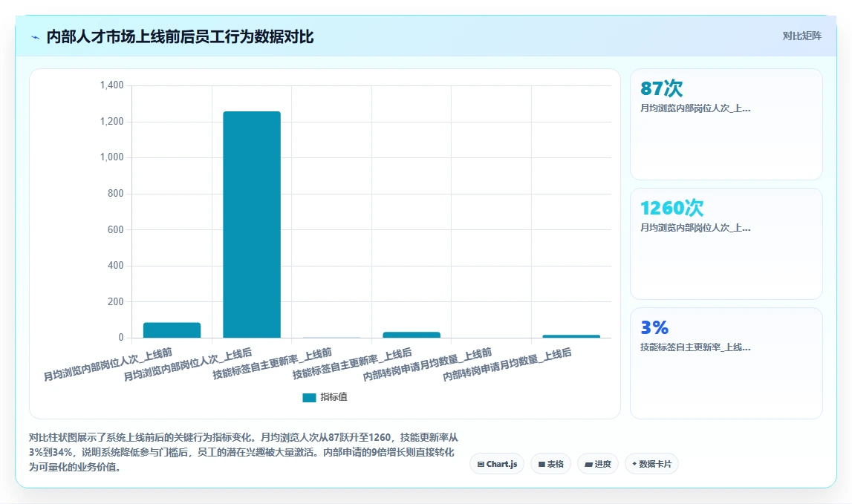Select the Chart.js tag chip
Screen dimensions: 852x504
(x=497, y=464)
